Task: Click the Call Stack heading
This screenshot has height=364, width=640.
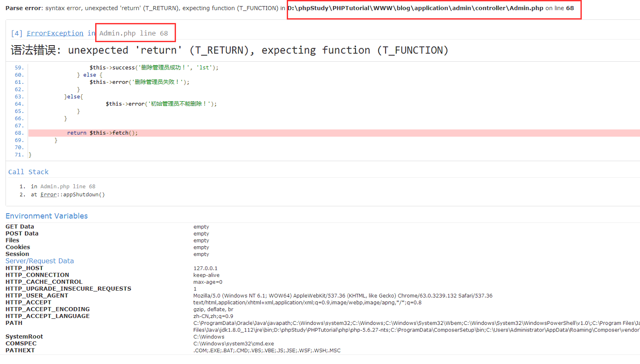Action: 28,172
